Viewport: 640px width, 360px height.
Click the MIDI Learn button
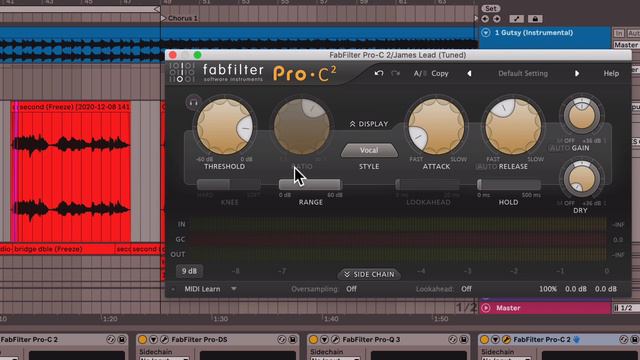point(202,289)
